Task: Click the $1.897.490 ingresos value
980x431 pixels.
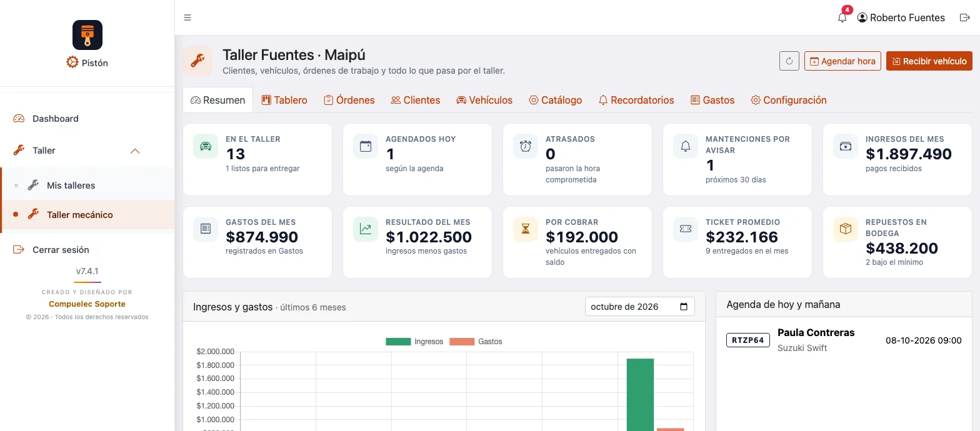Action: pos(909,154)
